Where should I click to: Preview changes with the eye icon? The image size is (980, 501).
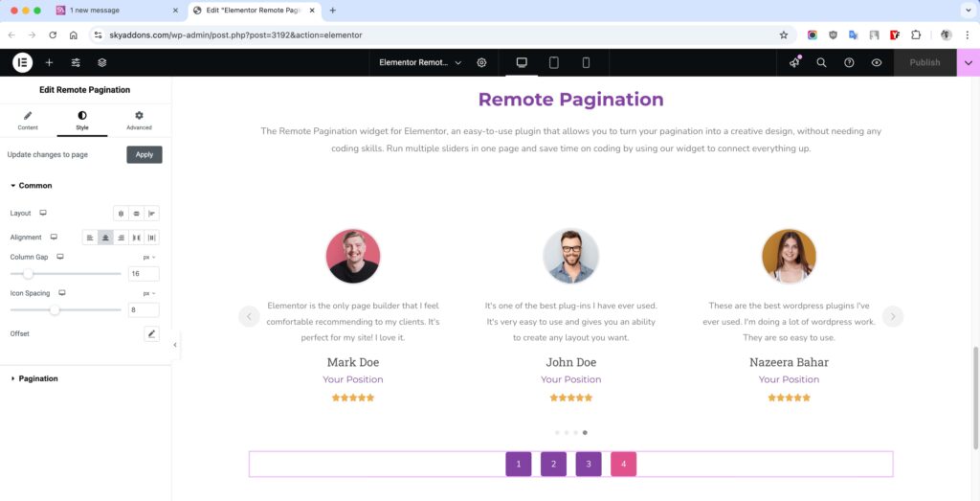(x=877, y=62)
